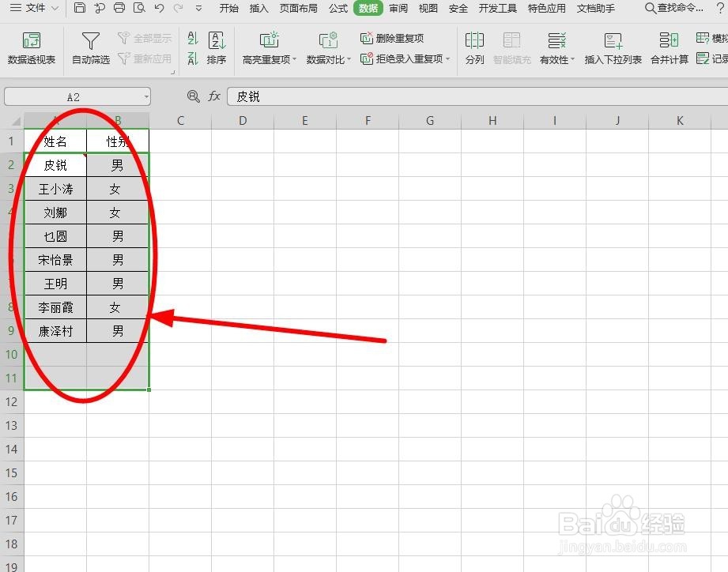Viewport: 728px width, 572px height.
Task: Open the 开发工具 tab
Action: coord(497,9)
